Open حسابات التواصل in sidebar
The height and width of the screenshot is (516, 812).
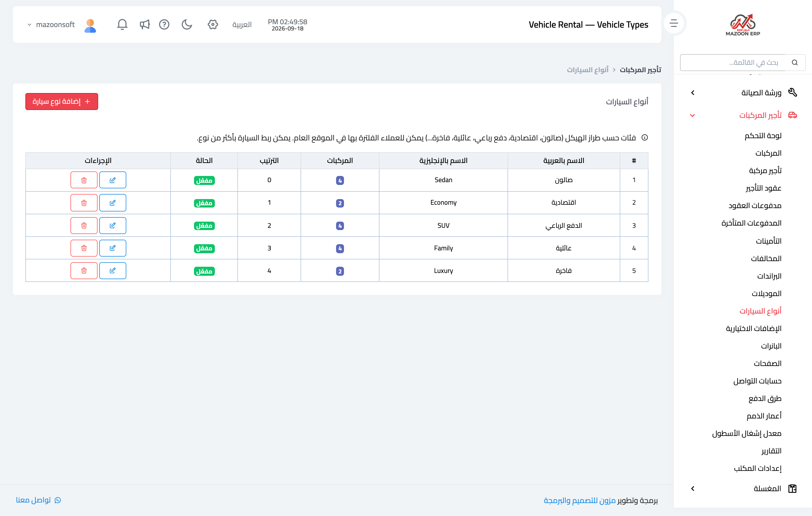[757, 381]
